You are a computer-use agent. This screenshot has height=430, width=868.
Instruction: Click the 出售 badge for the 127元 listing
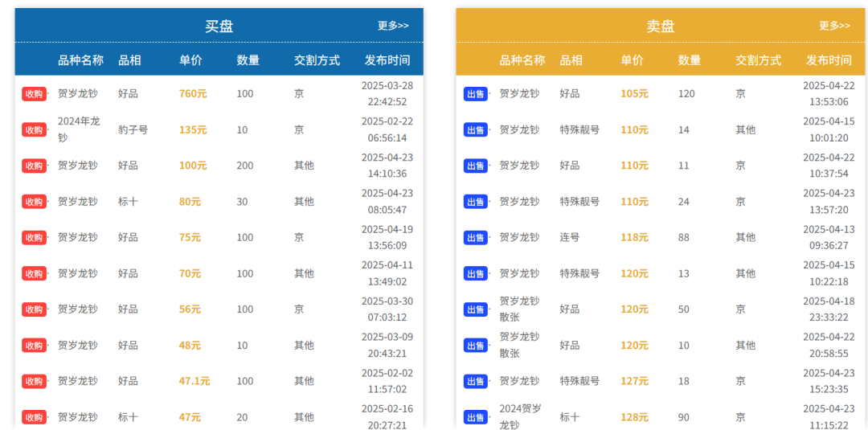pos(475,381)
